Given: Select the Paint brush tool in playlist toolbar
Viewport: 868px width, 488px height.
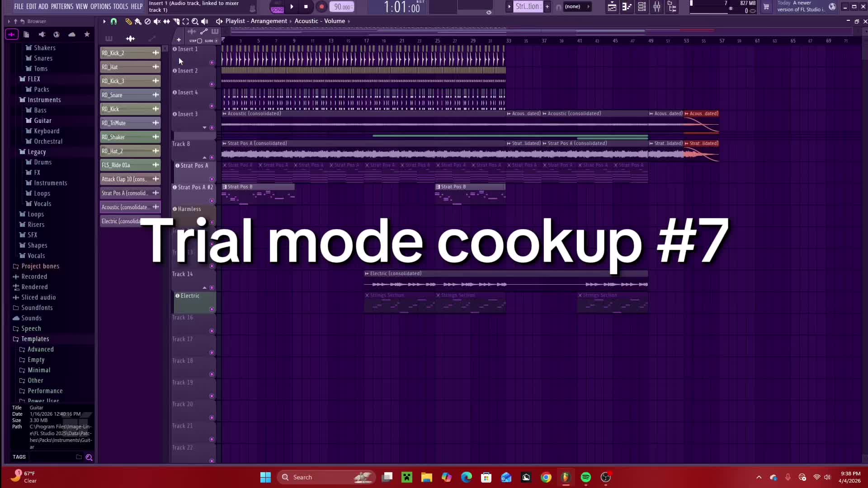Looking at the screenshot, I should click(x=138, y=21).
